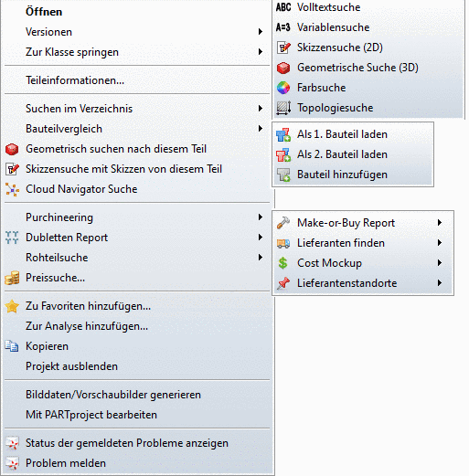Click the icon for Status der gemeldeten Probleme
The image size is (469, 476).
pos(12,443)
